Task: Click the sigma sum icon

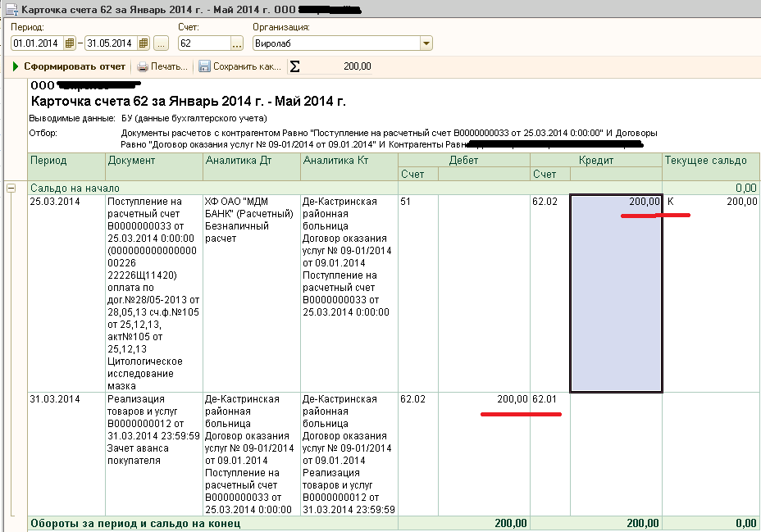Action: pyautogui.click(x=294, y=66)
